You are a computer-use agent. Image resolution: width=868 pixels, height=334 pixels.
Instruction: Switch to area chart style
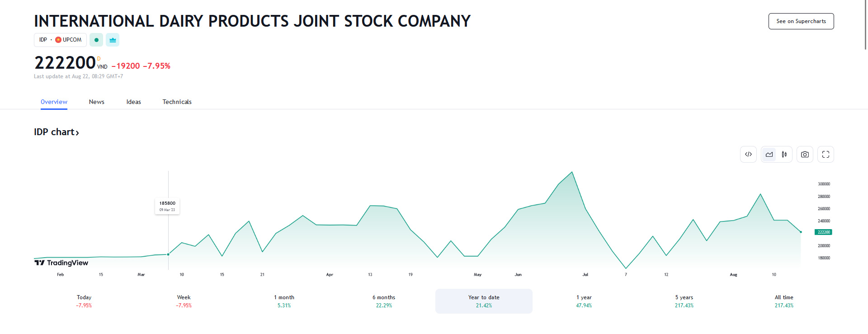[x=769, y=155]
